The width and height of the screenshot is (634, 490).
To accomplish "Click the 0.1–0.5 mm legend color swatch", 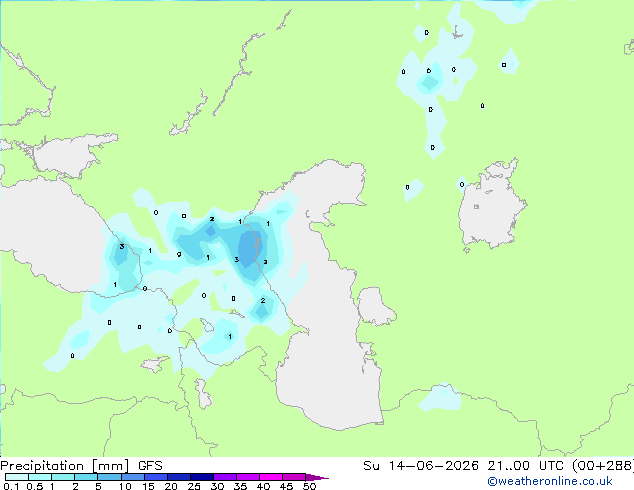I will point(17,477).
